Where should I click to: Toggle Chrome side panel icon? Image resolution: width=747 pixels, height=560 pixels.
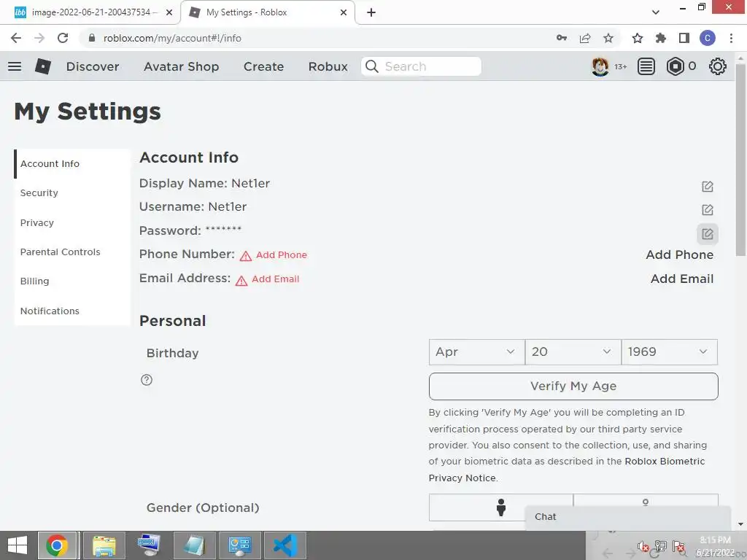684,38
